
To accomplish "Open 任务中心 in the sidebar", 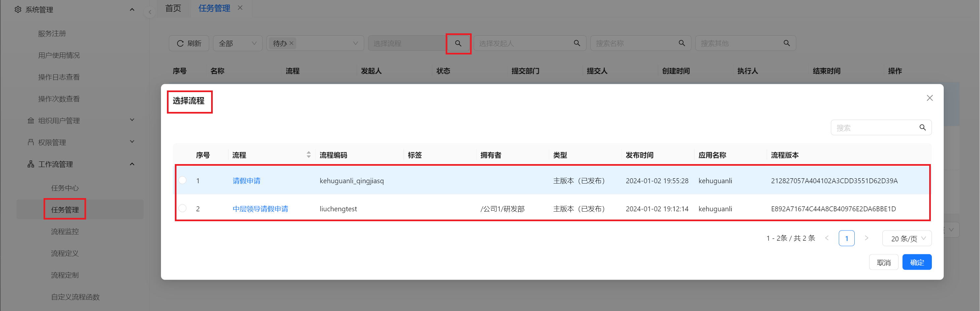I will coord(65,188).
